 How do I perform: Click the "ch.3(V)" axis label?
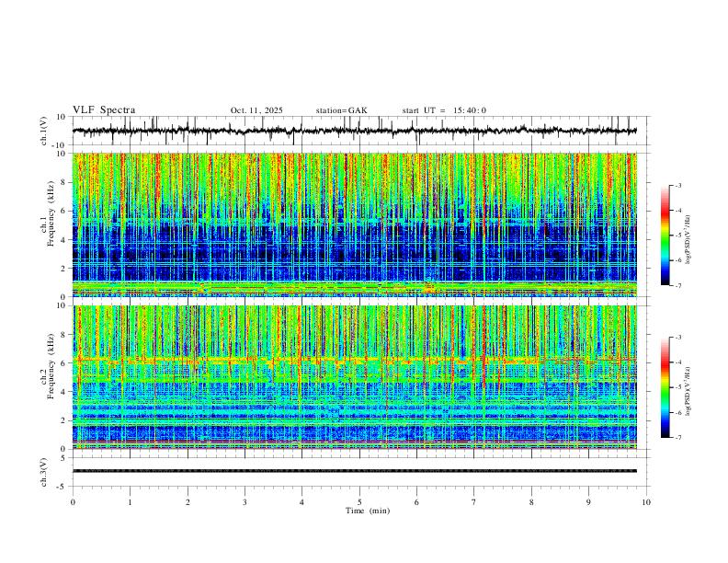(x=44, y=472)
